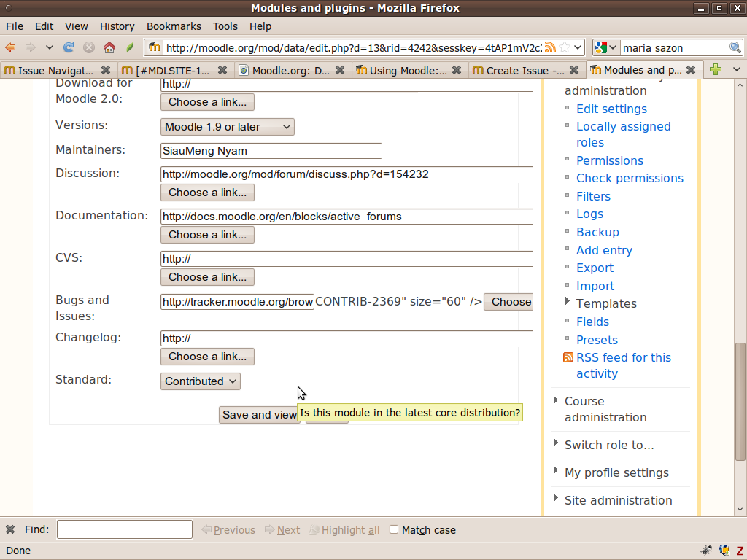The height and width of the screenshot is (560, 747).
Task: Click into the Bugs and Issues URL field
Action: pyautogui.click(x=237, y=302)
